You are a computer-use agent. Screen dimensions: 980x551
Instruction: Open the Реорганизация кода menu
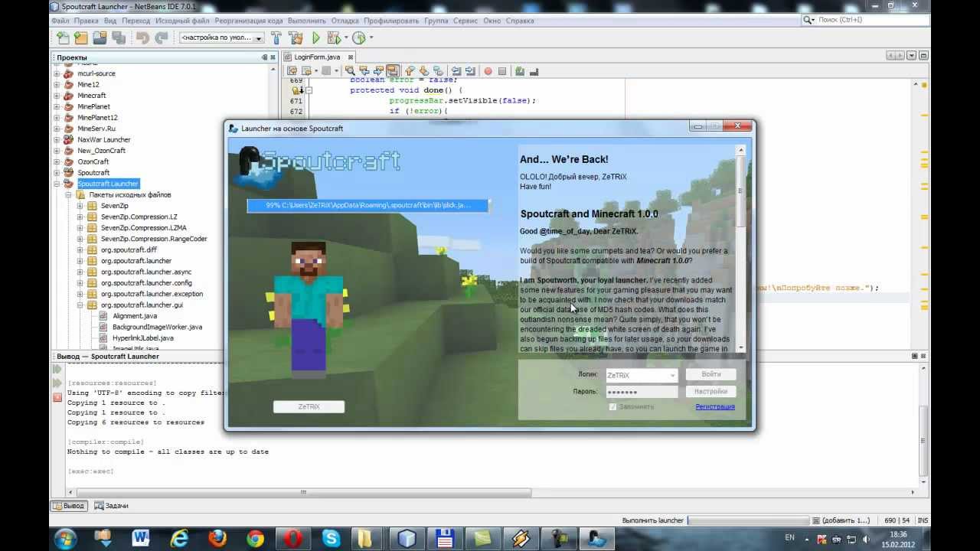pos(249,21)
